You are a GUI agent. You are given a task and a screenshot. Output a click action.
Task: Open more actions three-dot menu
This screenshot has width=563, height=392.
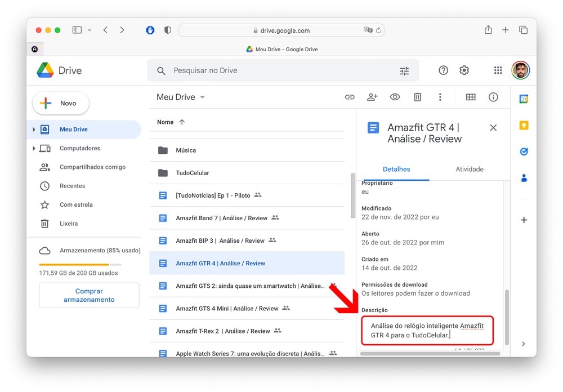click(440, 97)
